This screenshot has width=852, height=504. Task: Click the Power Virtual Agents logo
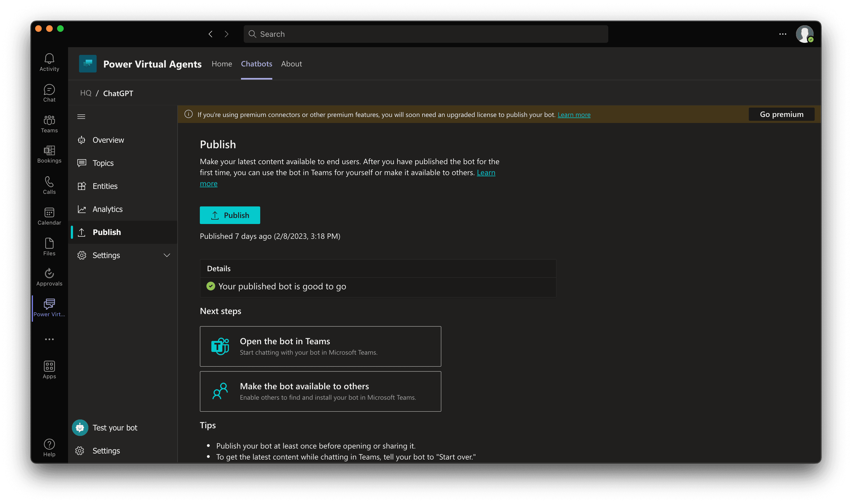click(88, 63)
